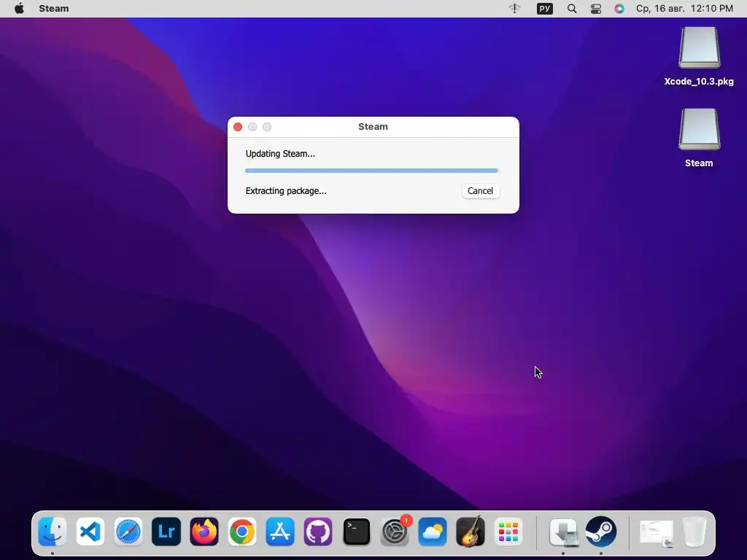Open Finder from the Dock
Screen dimensions: 747x560
point(52,532)
